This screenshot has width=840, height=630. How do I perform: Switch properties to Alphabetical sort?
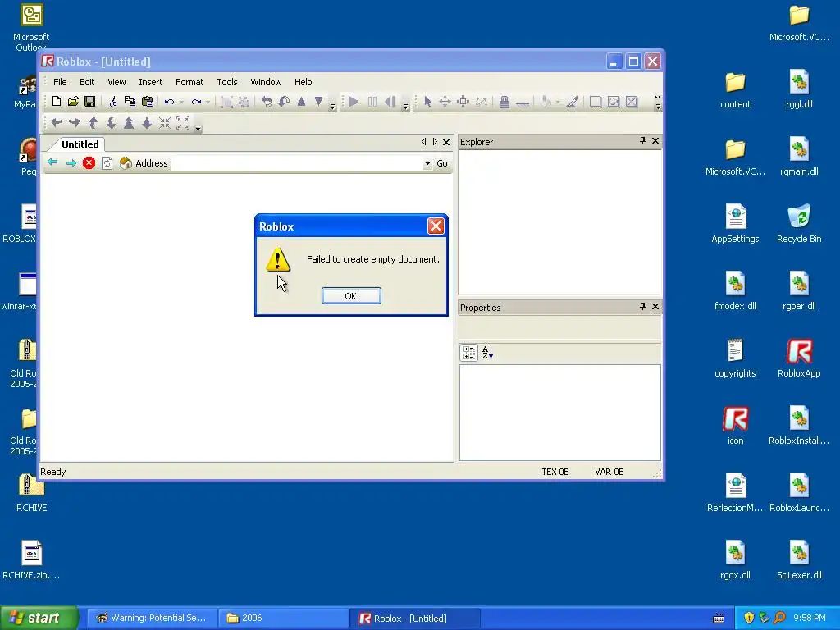pyautogui.click(x=487, y=353)
